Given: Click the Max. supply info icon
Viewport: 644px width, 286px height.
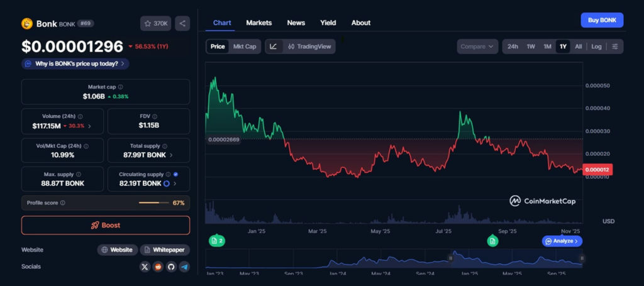Looking at the screenshot, I should coord(79,174).
